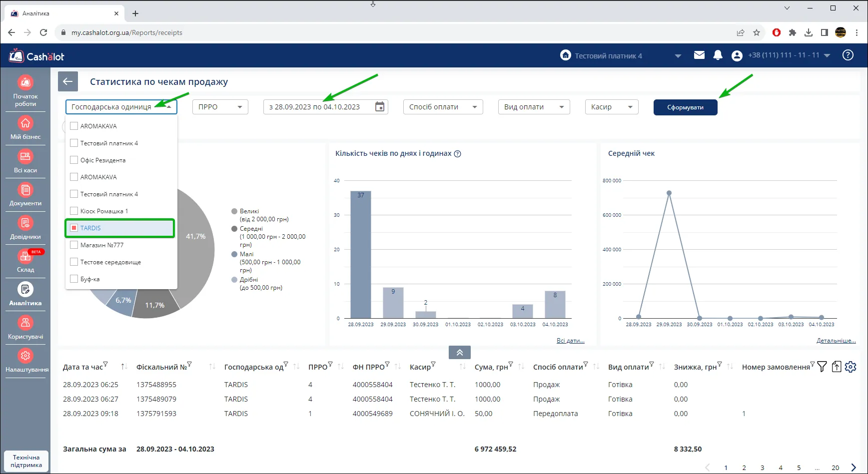This screenshot has width=868, height=474.
Task: Expand the ПРРО dropdown
Action: click(220, 107)
